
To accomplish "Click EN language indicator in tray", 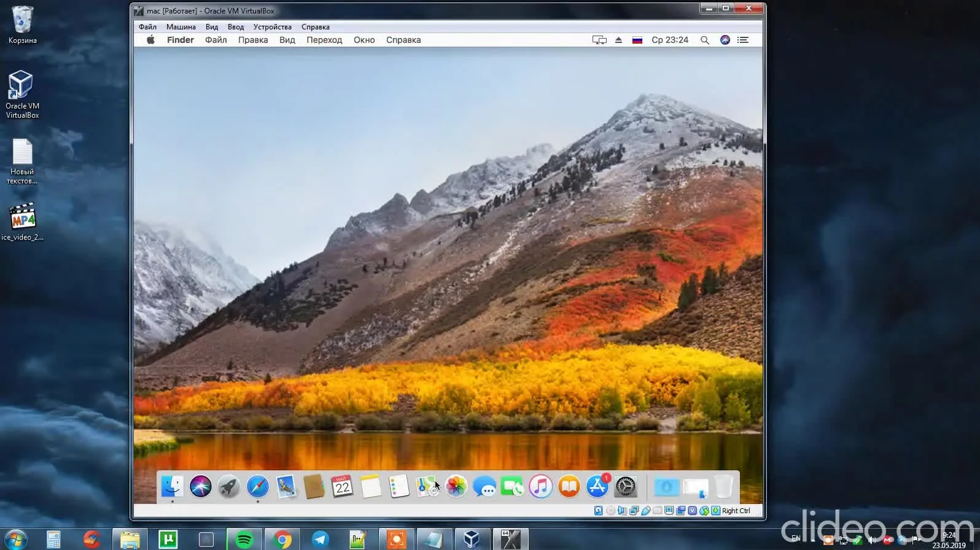I will pos(796,538).
